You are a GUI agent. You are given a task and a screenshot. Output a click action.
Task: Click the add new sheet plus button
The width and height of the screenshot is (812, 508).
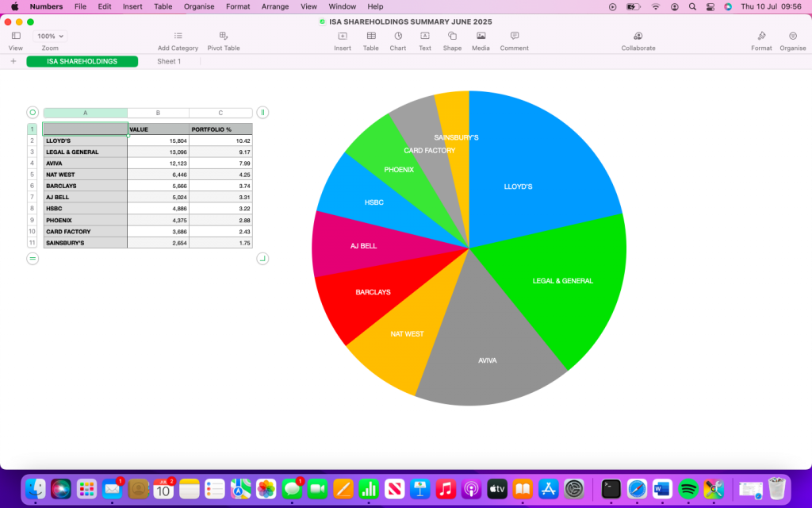pyautogui.click(x=13, y=61)
